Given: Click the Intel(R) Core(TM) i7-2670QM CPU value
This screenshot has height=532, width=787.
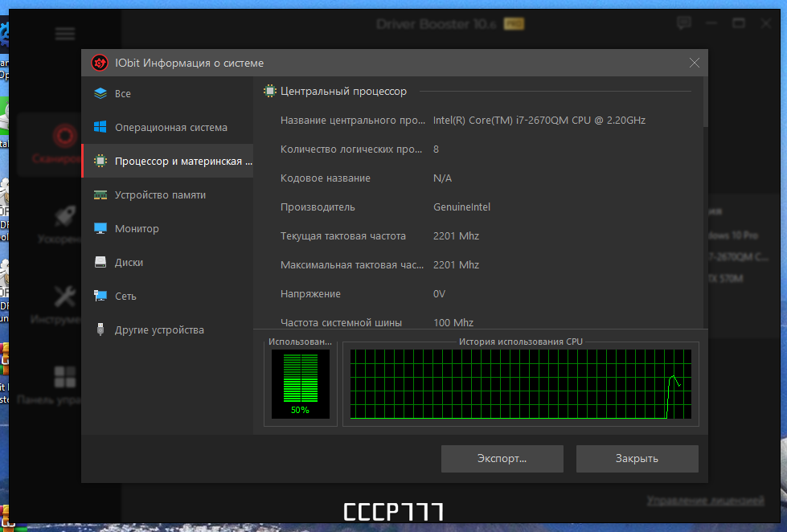Looking at the screenshot, I should [x=539, y=120].
